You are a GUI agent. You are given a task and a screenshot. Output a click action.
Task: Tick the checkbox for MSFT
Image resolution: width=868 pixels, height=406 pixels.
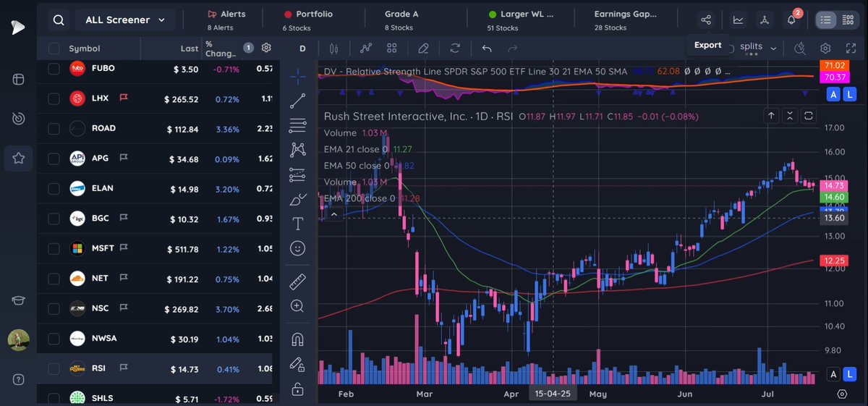pos(54,249)
